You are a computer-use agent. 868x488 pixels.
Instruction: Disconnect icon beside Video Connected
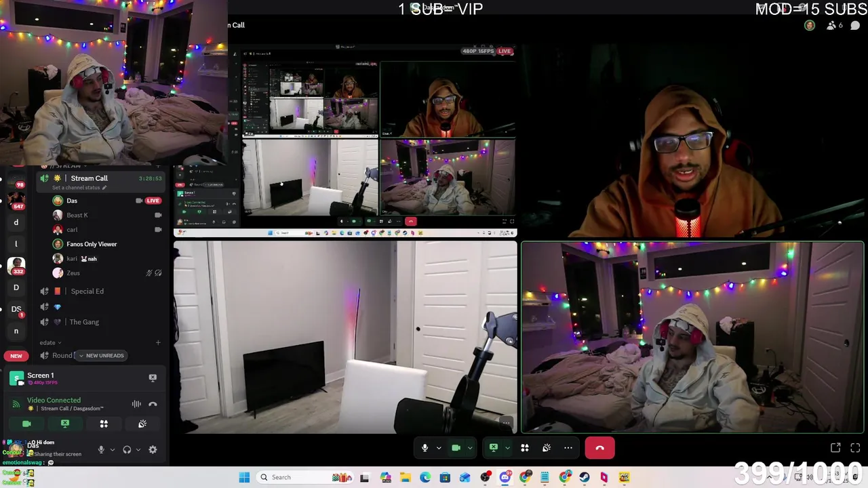click(x=153, y=404)
